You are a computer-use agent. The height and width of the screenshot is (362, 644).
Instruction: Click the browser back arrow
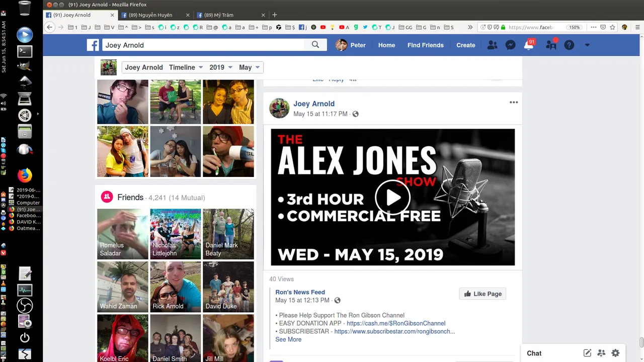tap(49, 27)
